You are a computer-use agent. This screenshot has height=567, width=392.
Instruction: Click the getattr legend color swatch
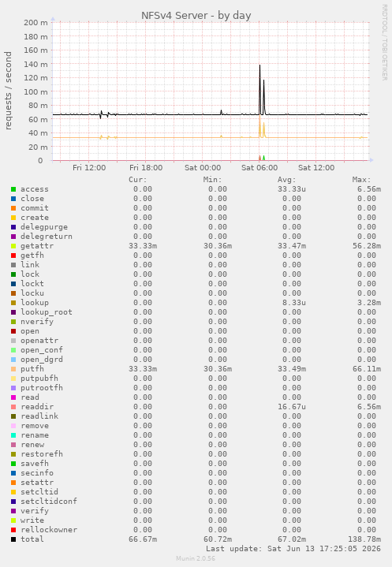(13, 246)
